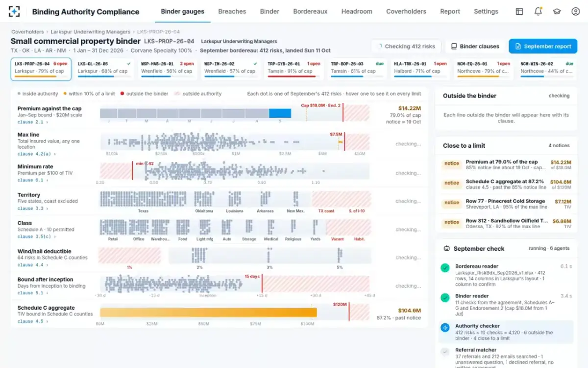Click the blue September premium bar segment
Image resolution: width=588 pixels, height=368 pixels.
point(280,113)
